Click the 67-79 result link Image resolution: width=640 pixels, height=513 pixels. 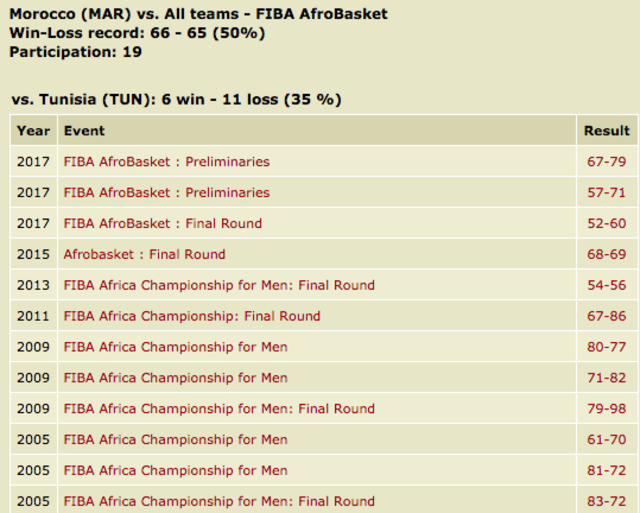[607, 162]
